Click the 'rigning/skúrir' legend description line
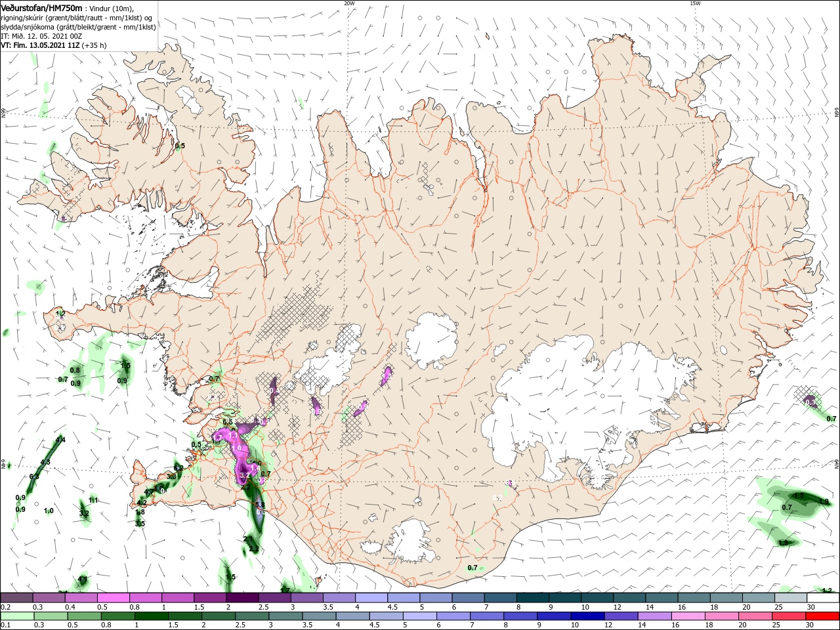The image size is (840, 630). click(x=76, y=17)
